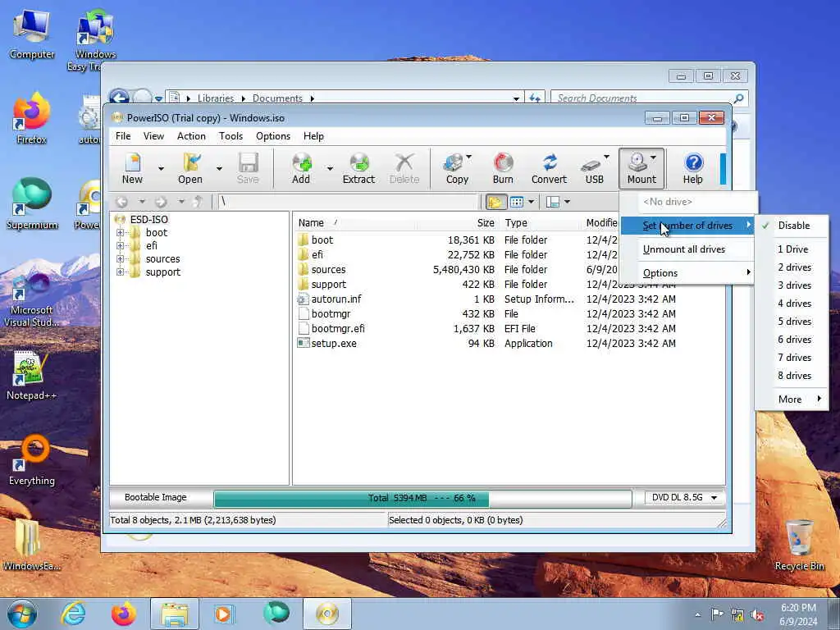Open the Action menu
Viewport: 840px width, 630px height.
(191, 136)
